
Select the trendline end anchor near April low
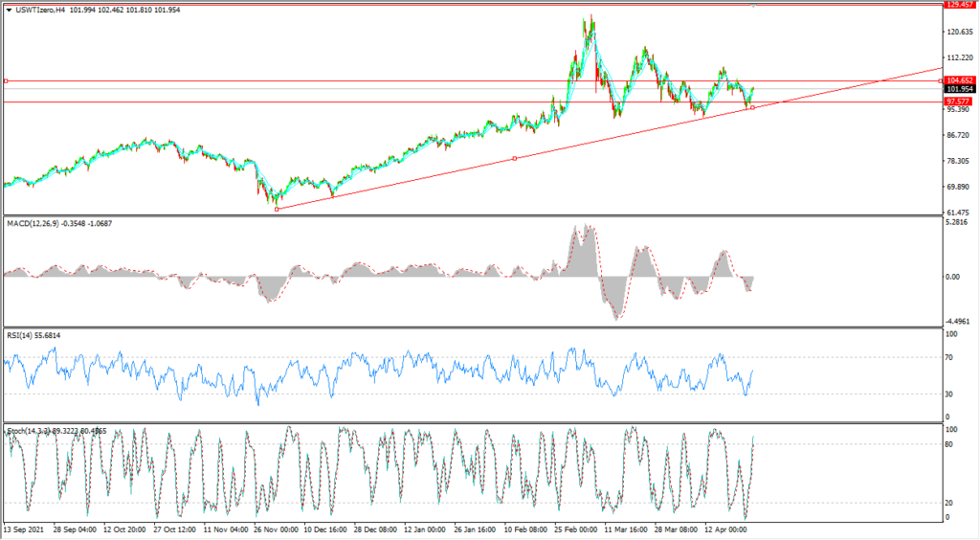[x=752, y=107]
